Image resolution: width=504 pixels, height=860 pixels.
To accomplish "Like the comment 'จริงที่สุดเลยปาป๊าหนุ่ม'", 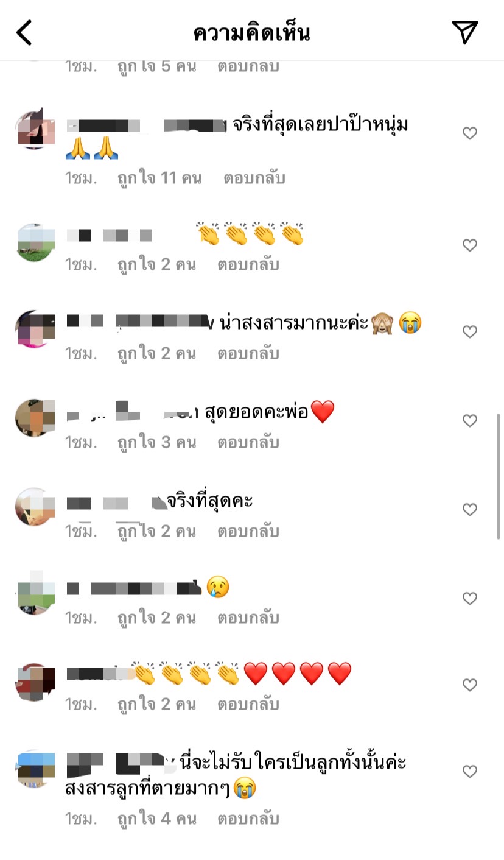I will [x=469, y=133].
